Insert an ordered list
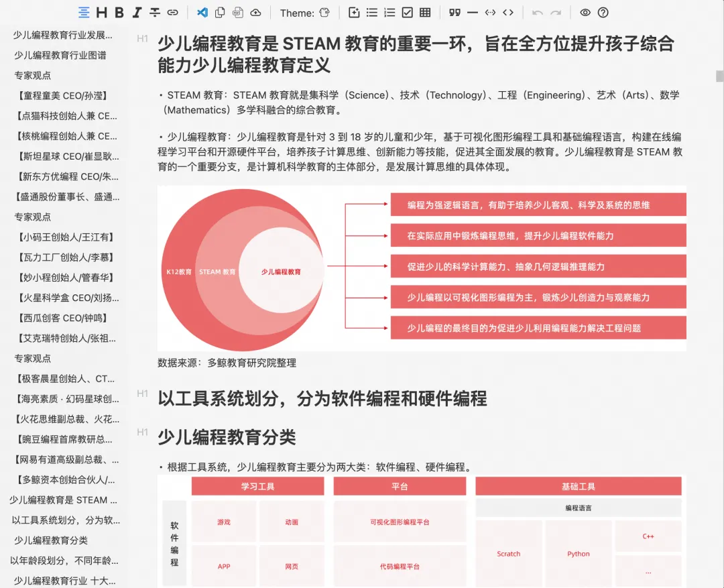The height and width of the screenshot is (588, 724). 389,13
